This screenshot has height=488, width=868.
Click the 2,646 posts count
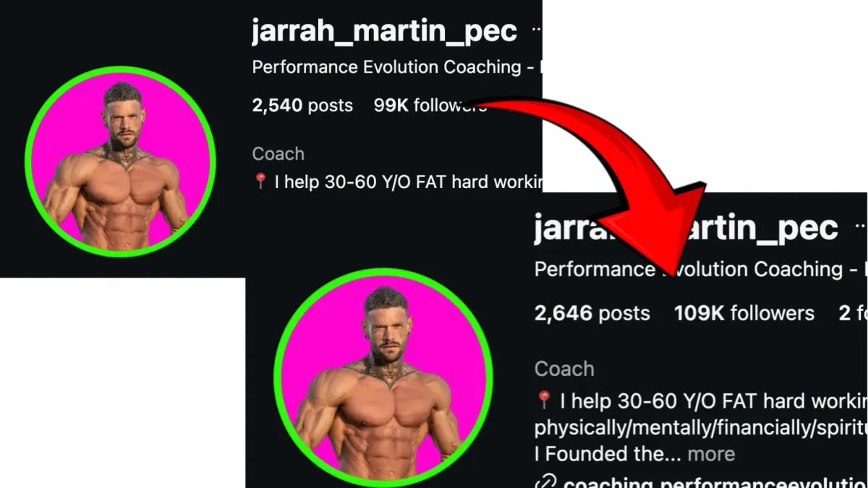click(x=592, y=313)
